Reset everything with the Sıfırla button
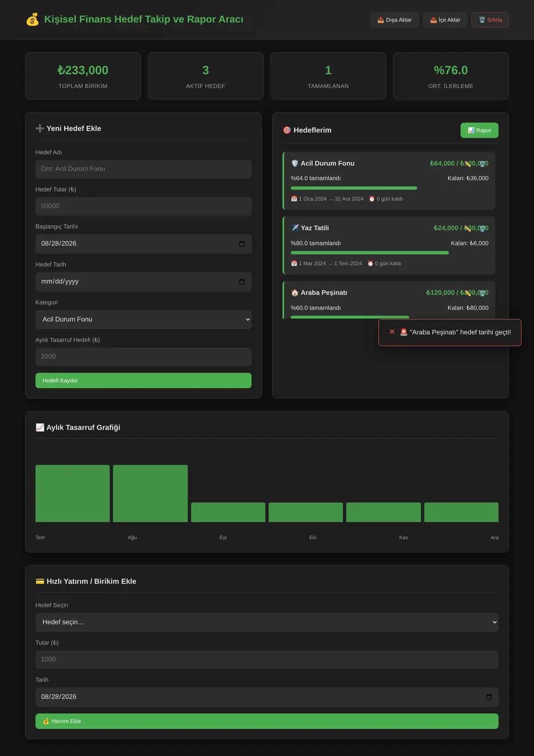Screen dimensions: 534x756 490,20
